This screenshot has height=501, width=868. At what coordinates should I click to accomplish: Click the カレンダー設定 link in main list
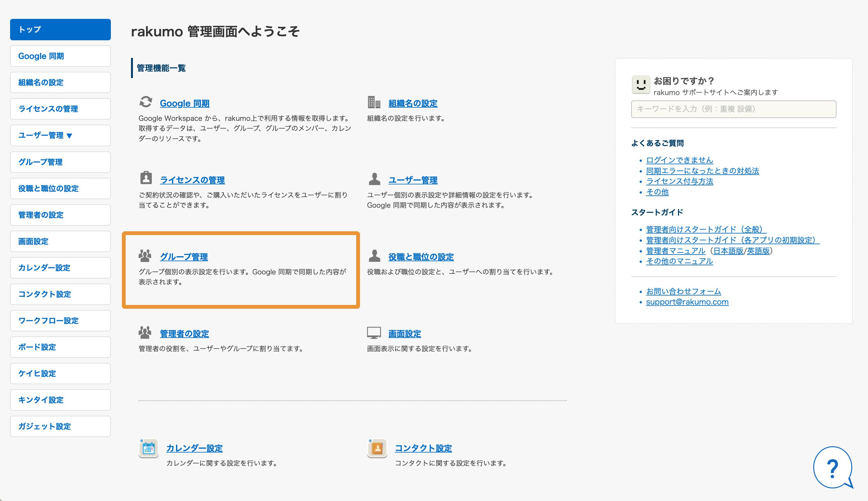point(195,448)
